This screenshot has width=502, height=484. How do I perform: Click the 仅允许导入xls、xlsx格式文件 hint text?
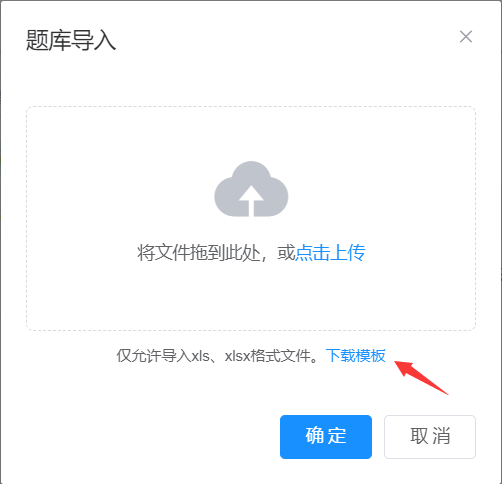point(217,356)
